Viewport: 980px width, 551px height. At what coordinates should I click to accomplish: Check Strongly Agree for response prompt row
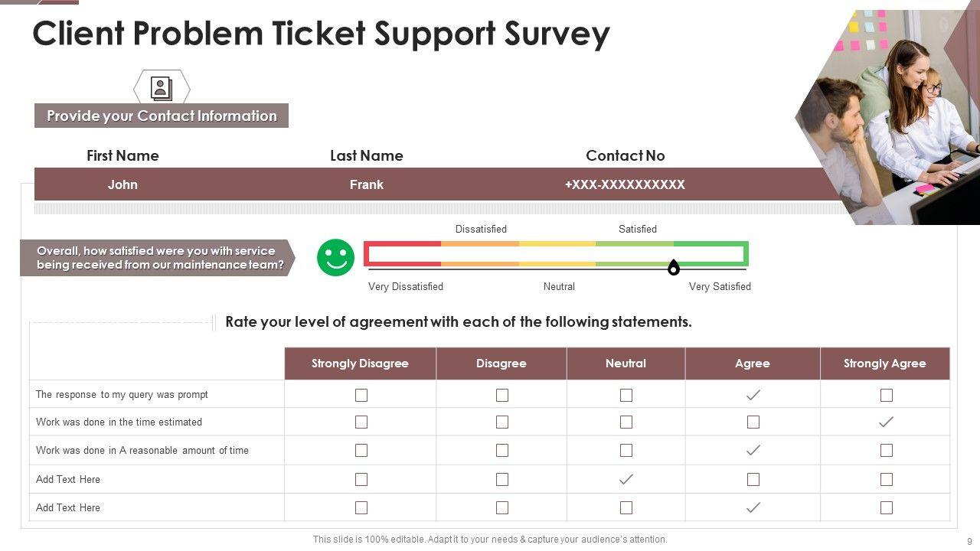click(886, 395)
